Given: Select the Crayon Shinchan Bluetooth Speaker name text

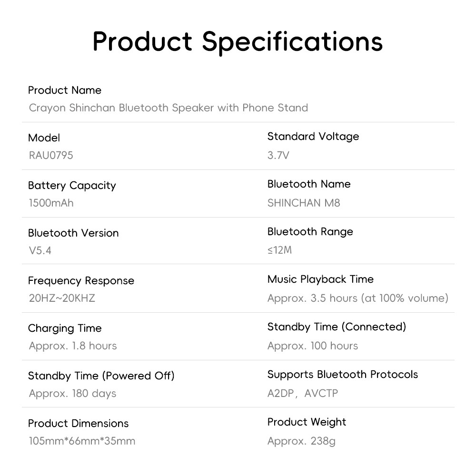Looking at the screenshot, I should click(x=169, y=108).
